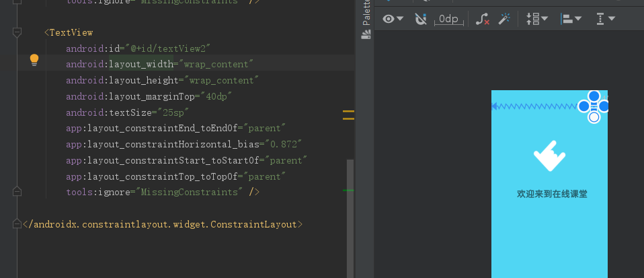This screenshot has width=644, height=278.
Task: Select the 欢迎来到在线课堂 text in preview
Action: coord(552,194)
